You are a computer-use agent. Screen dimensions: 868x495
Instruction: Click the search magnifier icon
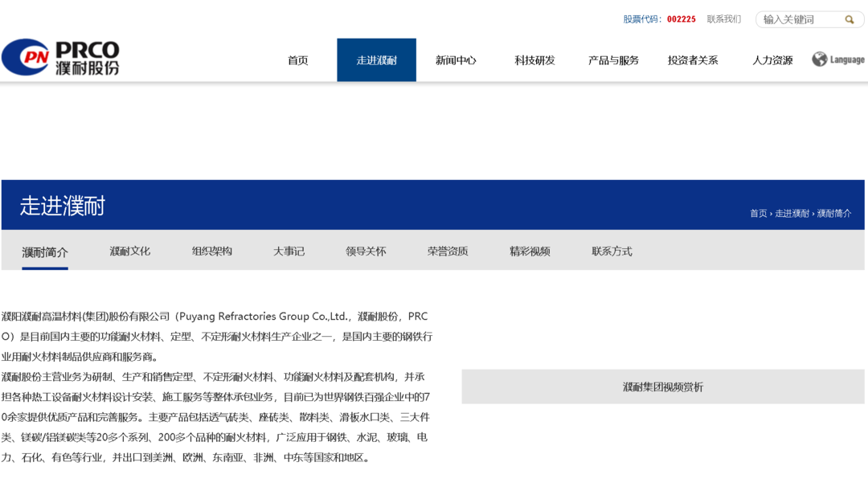850,19
